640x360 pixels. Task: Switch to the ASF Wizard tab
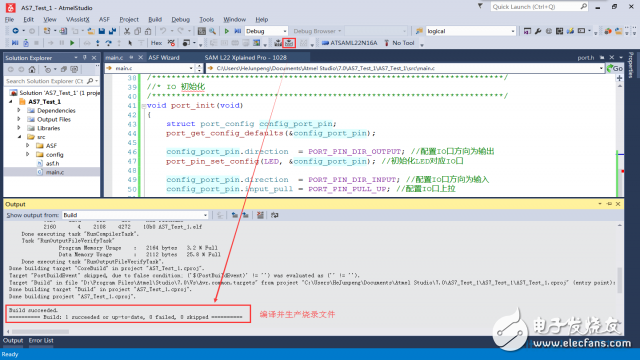pos(164,58)
